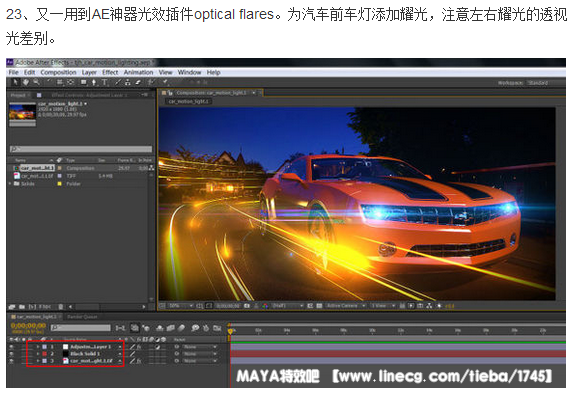Choose the Type text tool
586x393 pixels.
[x=104, y=82]
